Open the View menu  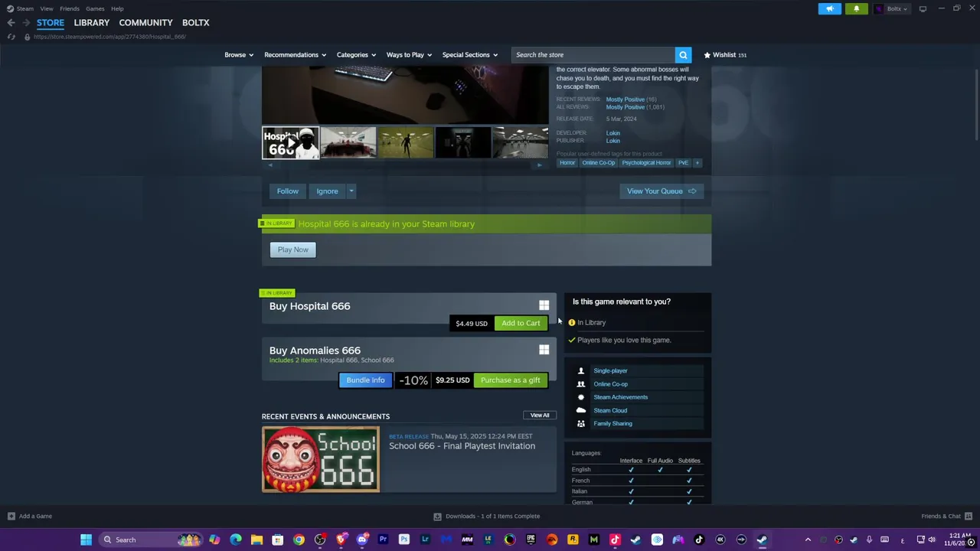coord(47,8)
